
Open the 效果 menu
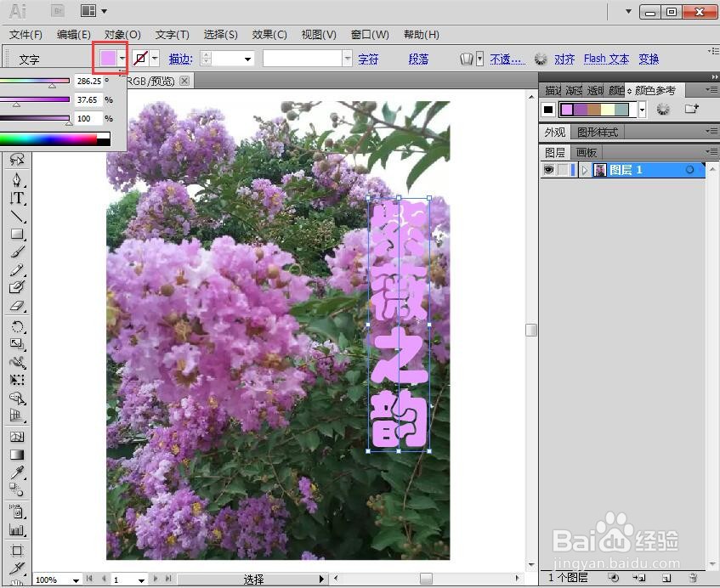(269, 34)
